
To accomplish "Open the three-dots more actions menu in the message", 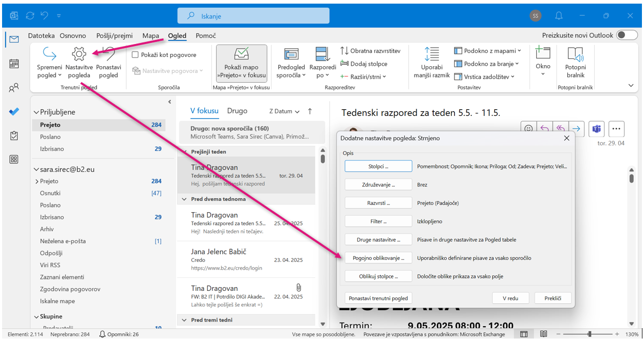I will click(617, 128).
